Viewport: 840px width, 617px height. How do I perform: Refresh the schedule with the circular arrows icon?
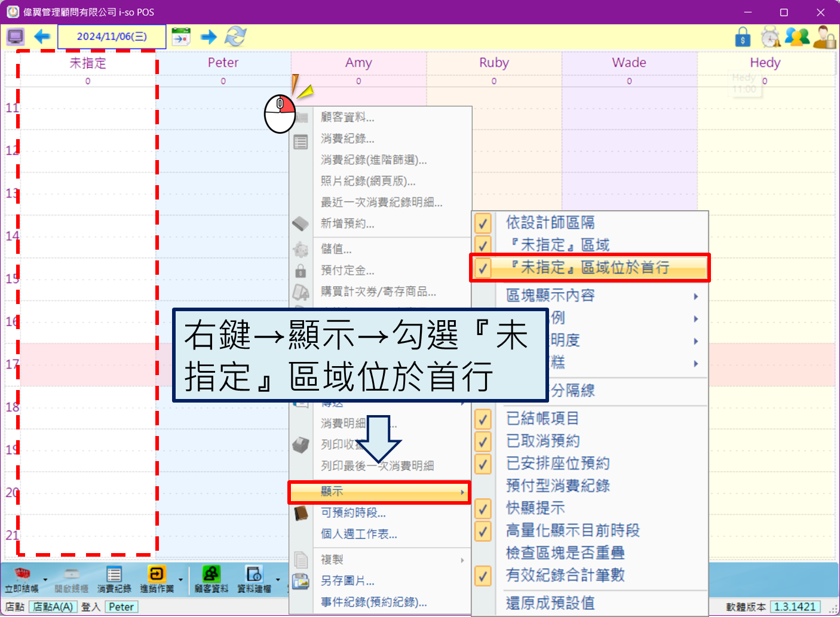coord(235,36)
